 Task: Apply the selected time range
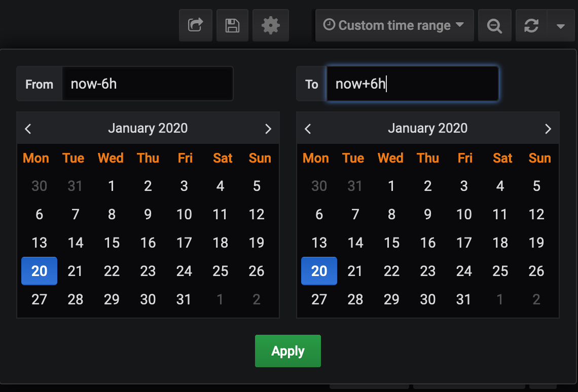(x=287, y=350)
